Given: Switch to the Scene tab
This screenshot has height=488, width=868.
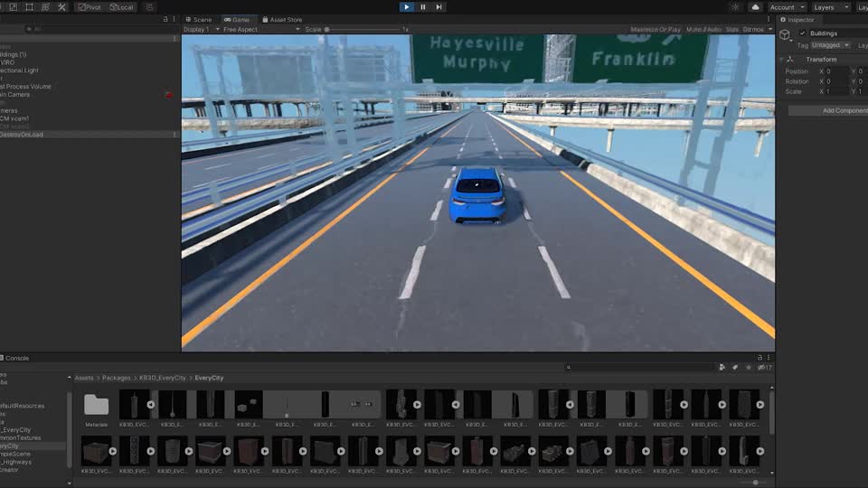Looking at the screenshot, I should 199,19.
